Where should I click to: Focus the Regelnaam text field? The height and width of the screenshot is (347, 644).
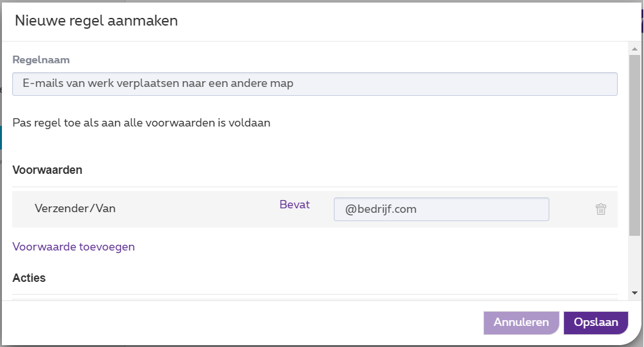coord(315,84)
